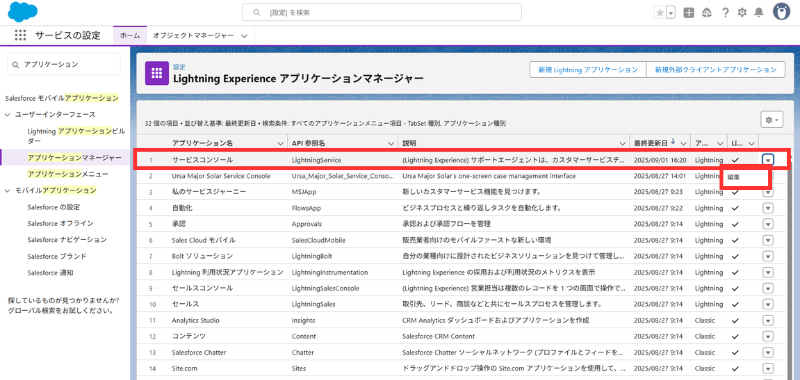The width and height of the screenshot is (800, 380).
Task: Click the favorites star icon
Action: click(x=660, y=13)
